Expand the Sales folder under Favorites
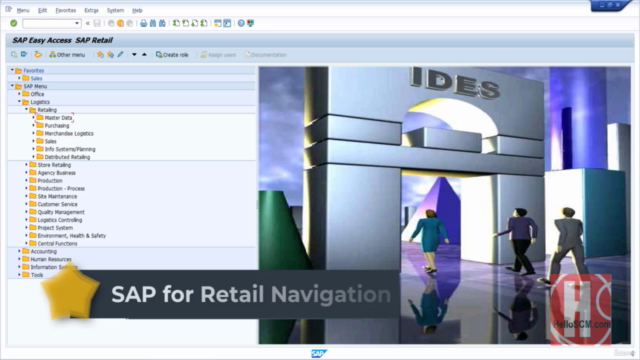Screen dimensions: 640x360 click(x=19, y=78)
